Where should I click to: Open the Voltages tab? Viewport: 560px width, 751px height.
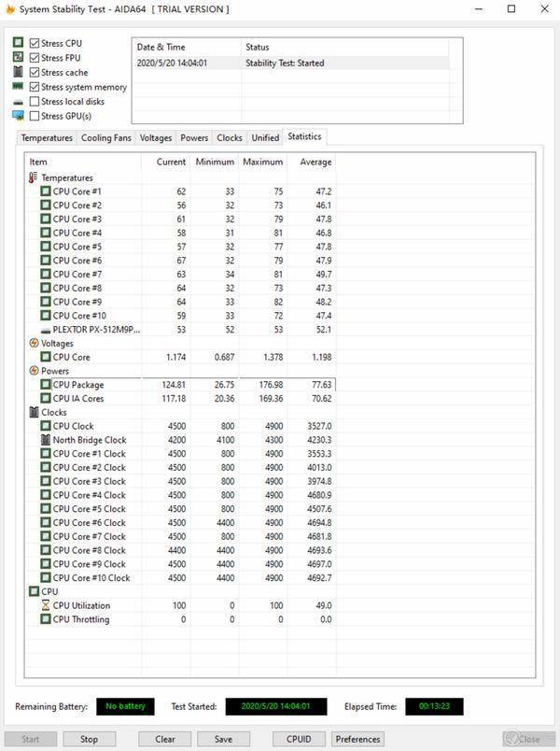[156, 138]
